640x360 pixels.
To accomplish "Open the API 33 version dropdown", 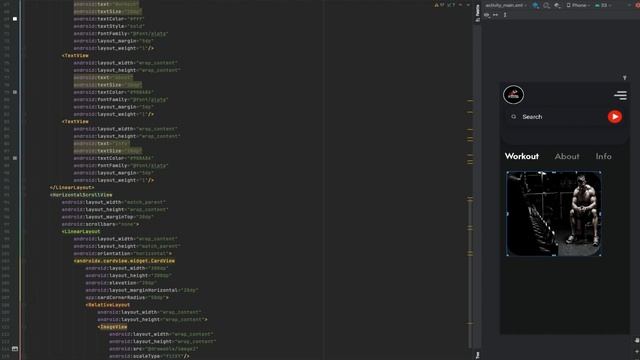I will click(x=603, y=5).
